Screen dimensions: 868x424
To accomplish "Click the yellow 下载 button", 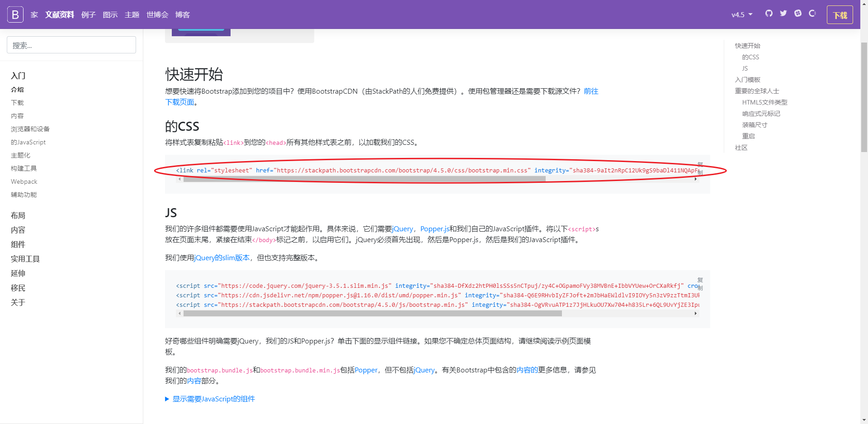I will click(840, 14).
